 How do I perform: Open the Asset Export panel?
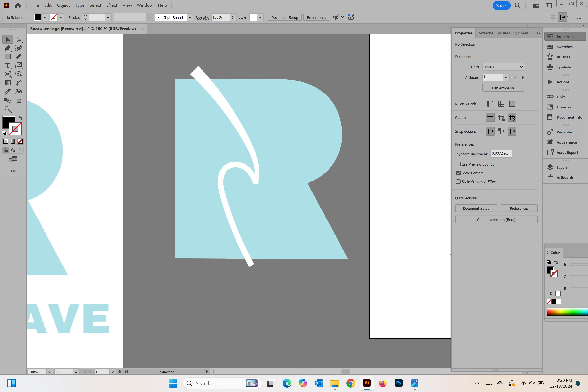pyautogui.click(x=567, y=152)
